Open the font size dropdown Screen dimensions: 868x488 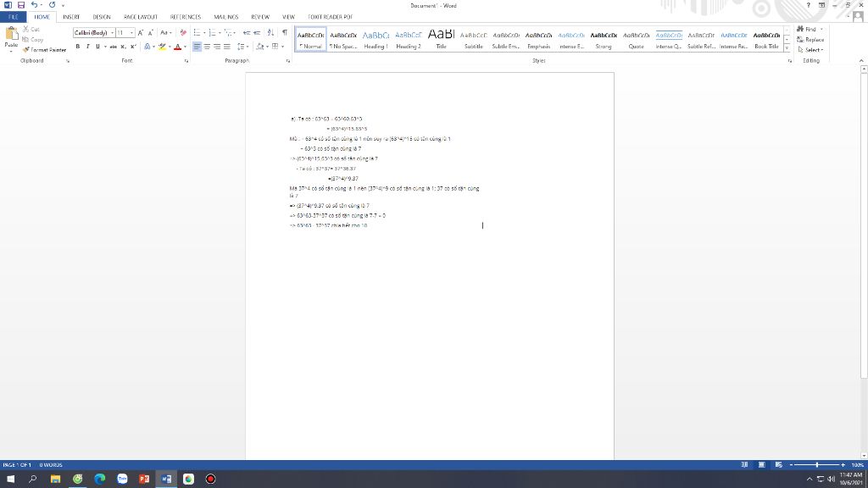(131, 33)
